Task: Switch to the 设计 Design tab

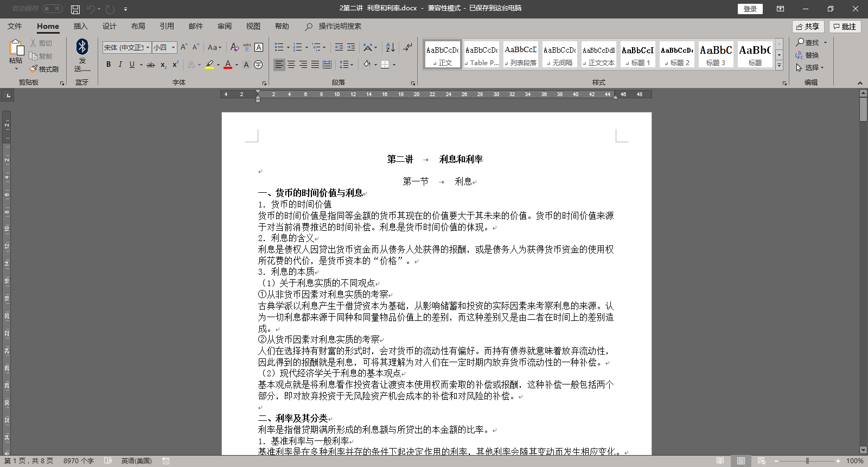Action: (x=110, y=26)
